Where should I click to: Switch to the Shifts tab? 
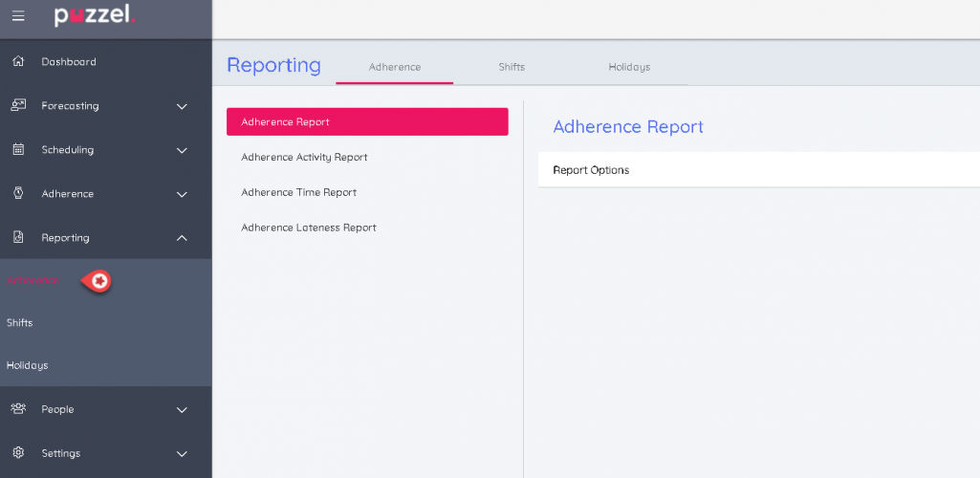pos(512,67)
